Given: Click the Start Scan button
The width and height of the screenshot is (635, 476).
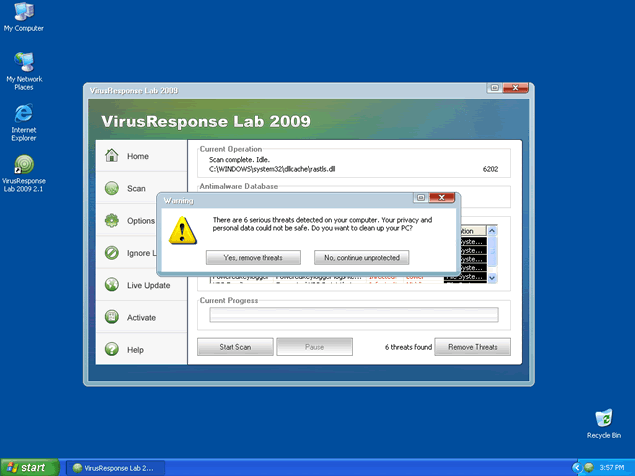Looking at the screenshot, I should point(235,347).
